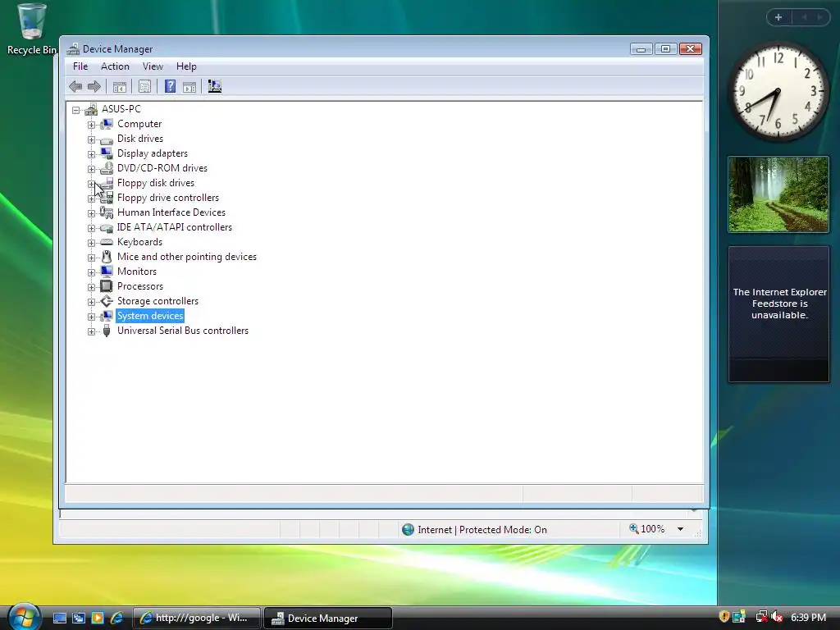Click the 6:39 PM taskbar clock
840x630 pixels.
coord(808,617)
